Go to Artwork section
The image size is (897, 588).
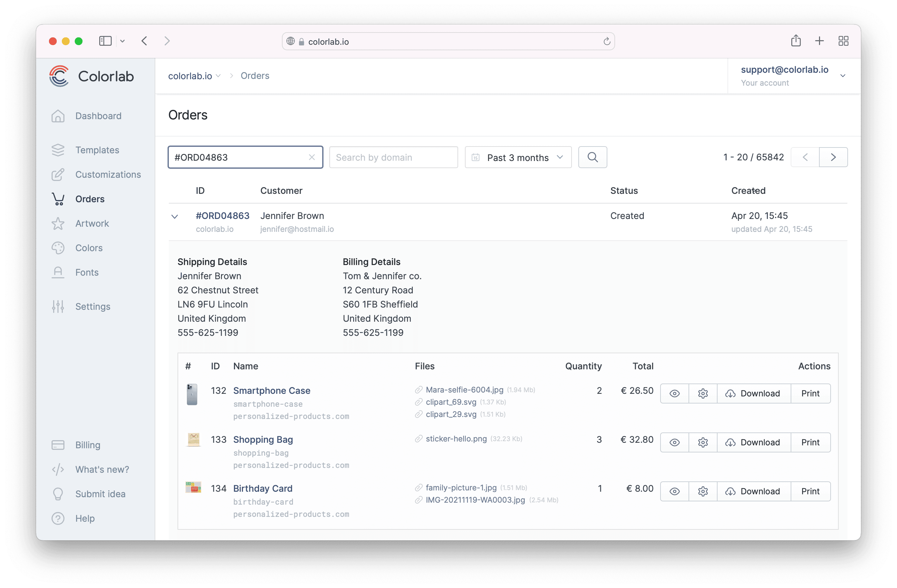tap(92, 223)
